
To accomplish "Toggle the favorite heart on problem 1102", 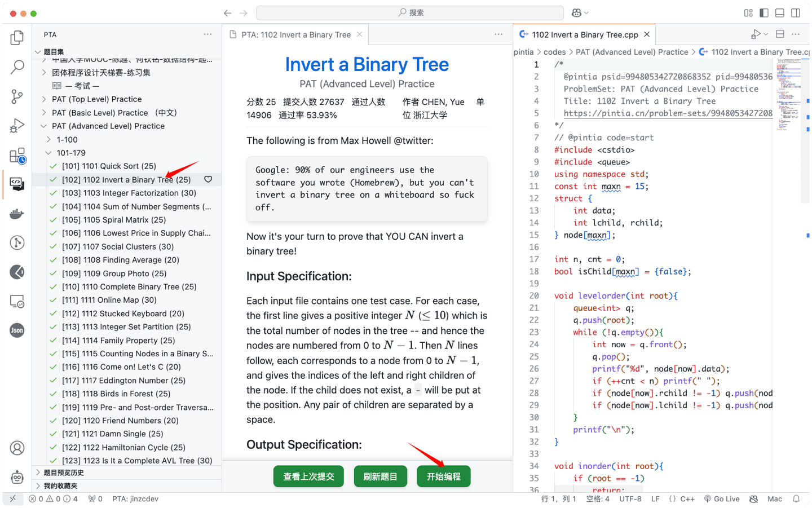I will pyautogui.click(x=208, y=179).
